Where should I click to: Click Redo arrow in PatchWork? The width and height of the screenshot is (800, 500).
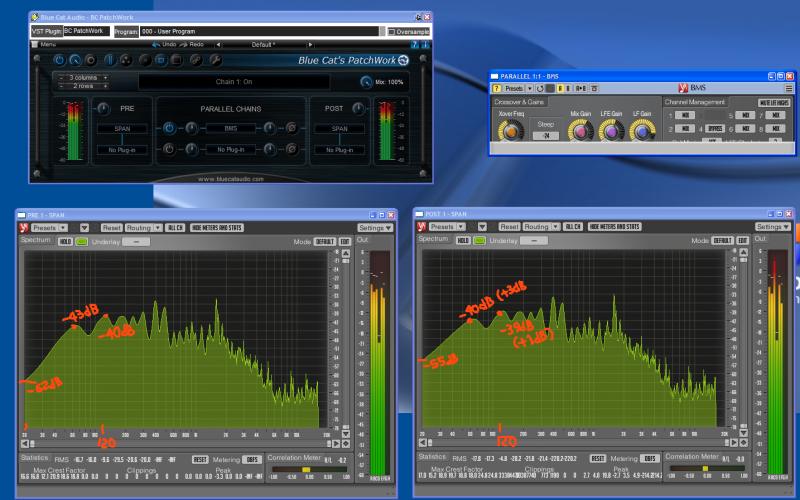click(184, 45)
